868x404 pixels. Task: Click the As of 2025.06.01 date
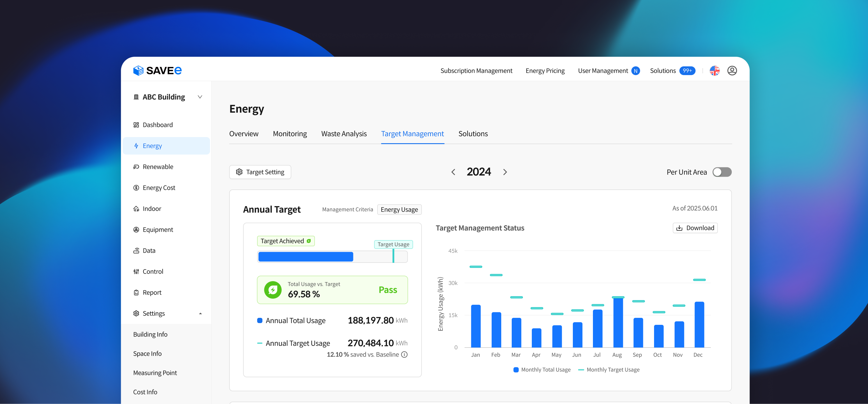[695, 208]
